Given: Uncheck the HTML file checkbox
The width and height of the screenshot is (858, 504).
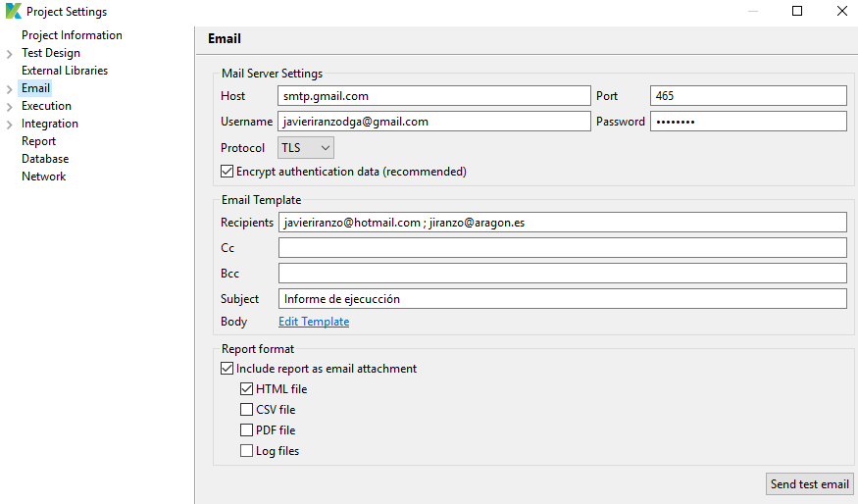Looking at the screenshot, I should point(247,389).
